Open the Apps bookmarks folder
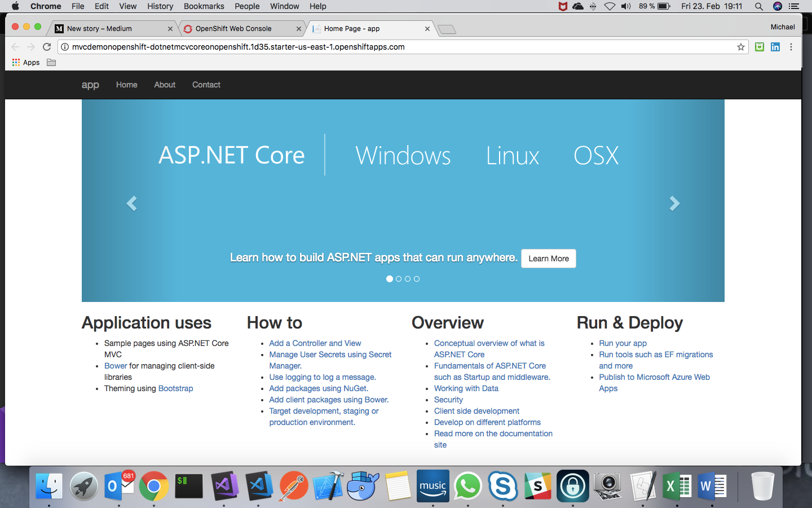Screen dimensions: 812x508 [25, 62]
